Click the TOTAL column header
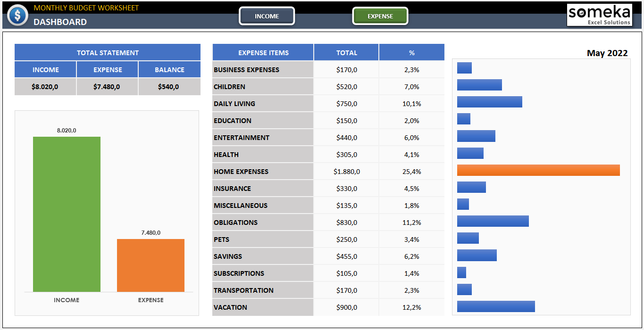The image size is (644, 330). (347, 52)
